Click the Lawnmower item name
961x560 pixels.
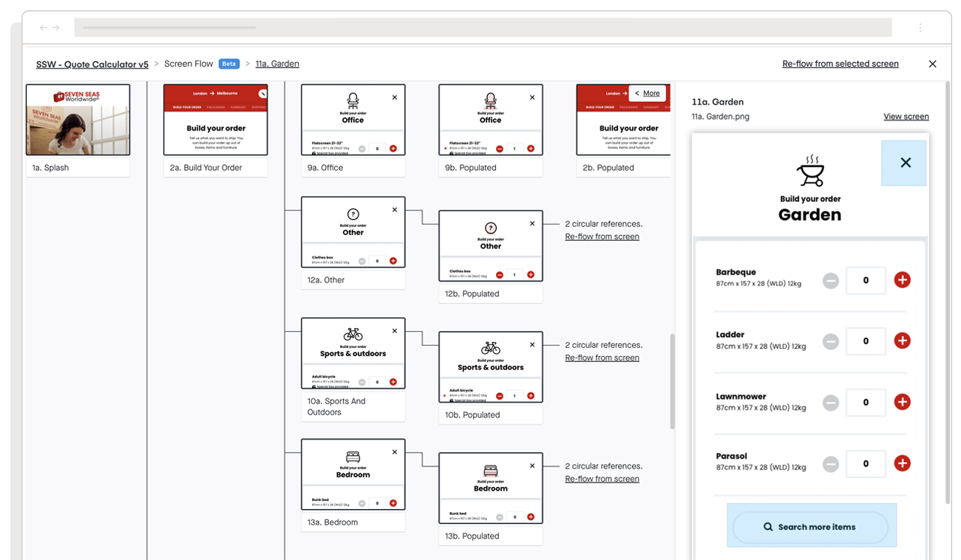(741, 396)
